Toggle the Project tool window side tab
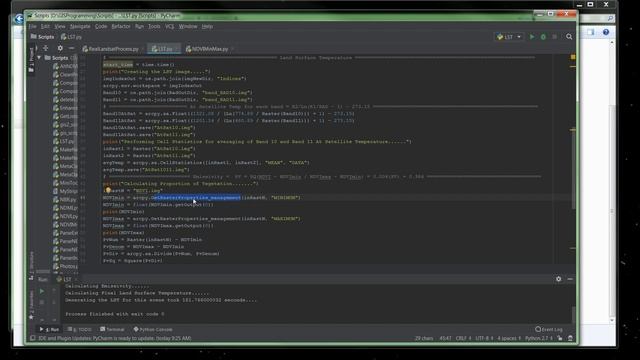The image size is (640, 360). (31, 60)
